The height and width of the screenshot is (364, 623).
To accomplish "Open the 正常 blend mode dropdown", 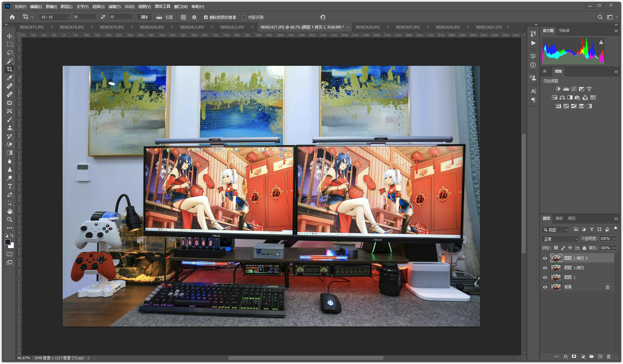I will coord(560,239).
